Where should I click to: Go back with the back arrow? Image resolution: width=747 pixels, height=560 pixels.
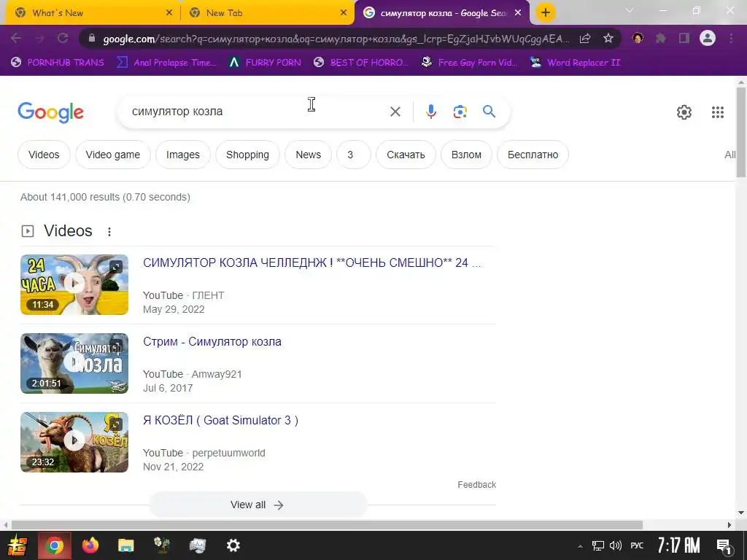(x=16, y=38)
